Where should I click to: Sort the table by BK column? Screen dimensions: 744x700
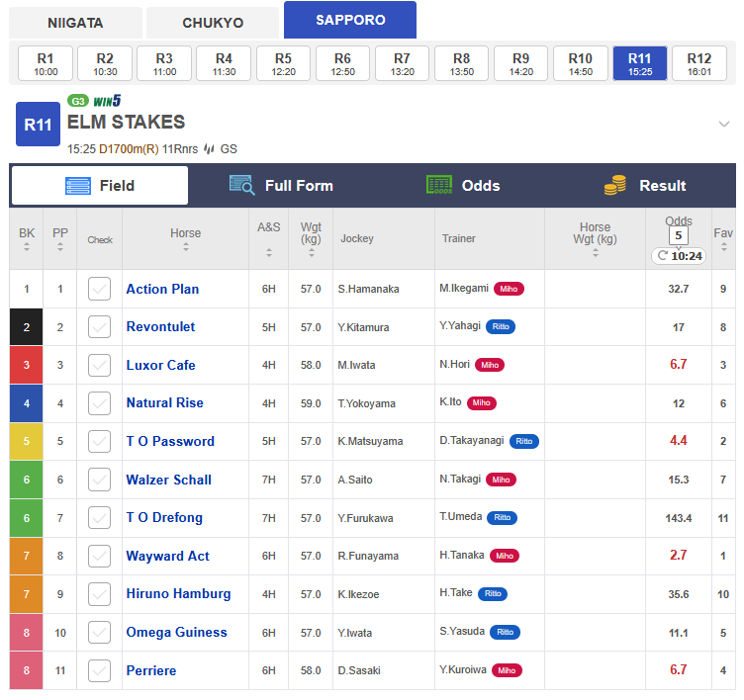coord(27,247)
